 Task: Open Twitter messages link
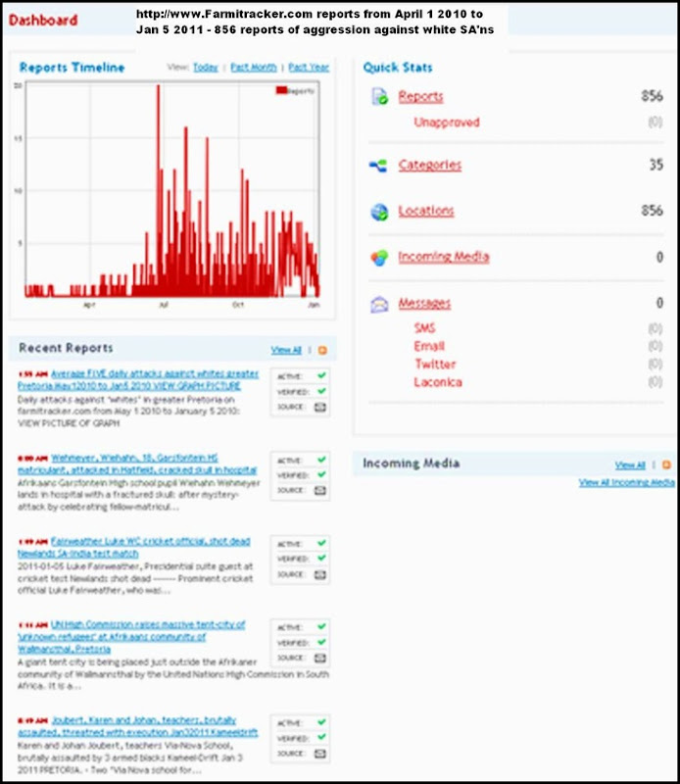click(x=435, y=364)
